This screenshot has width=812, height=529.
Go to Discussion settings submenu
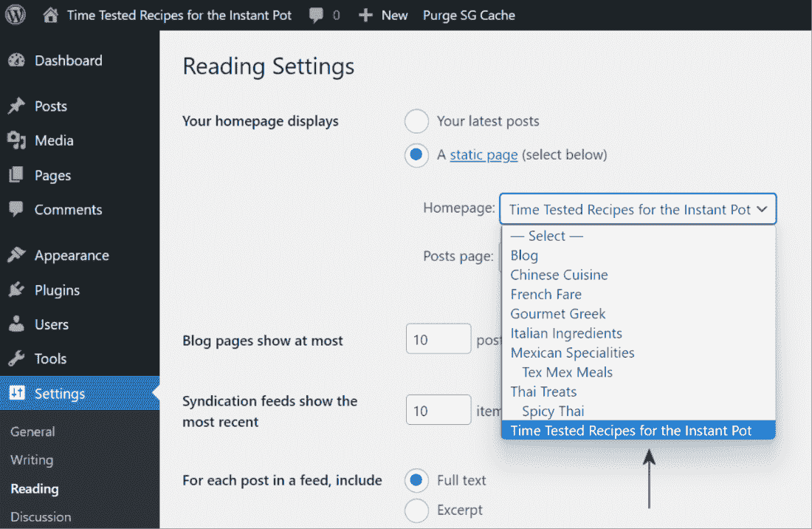[41, 517]
